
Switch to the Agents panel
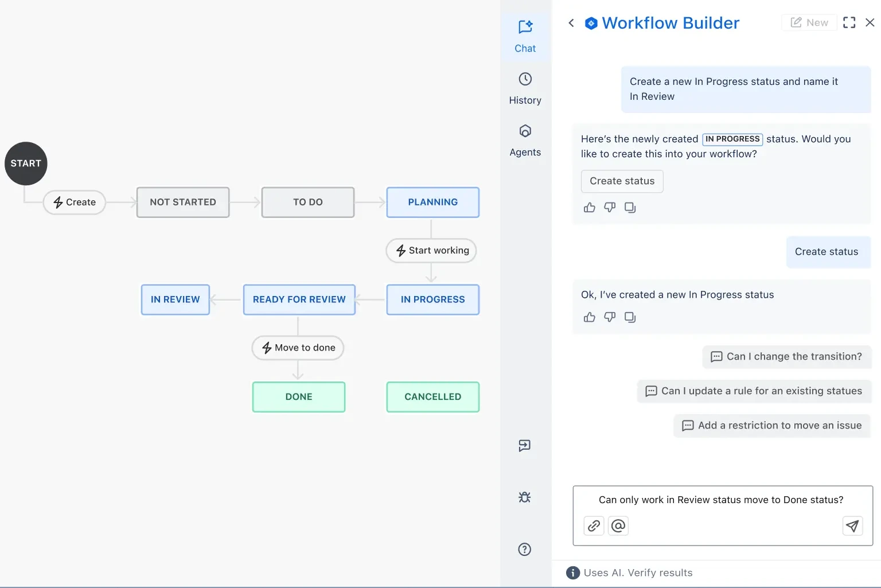(x=525, y=139)
